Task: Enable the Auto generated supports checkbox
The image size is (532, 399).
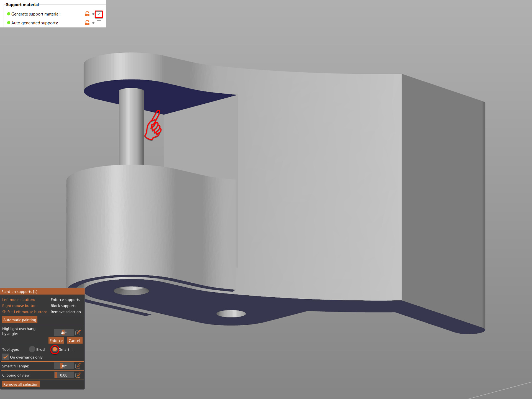Action: (99, 23)
